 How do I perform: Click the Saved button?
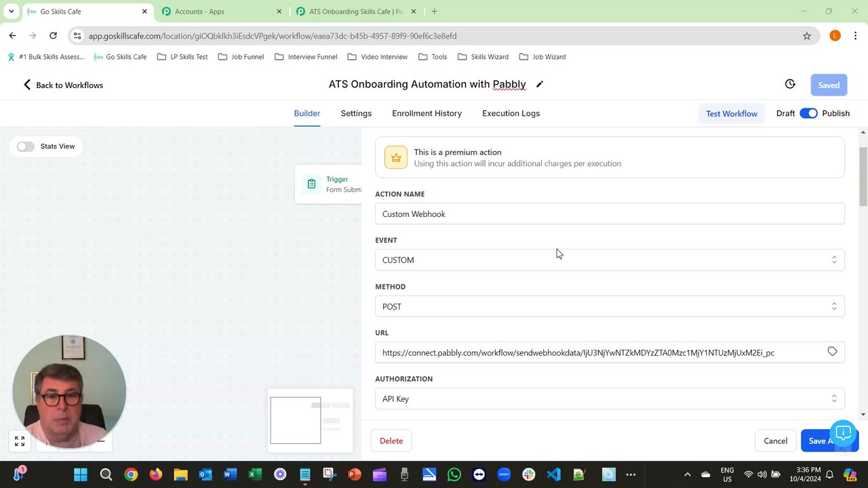pos(829,85)
